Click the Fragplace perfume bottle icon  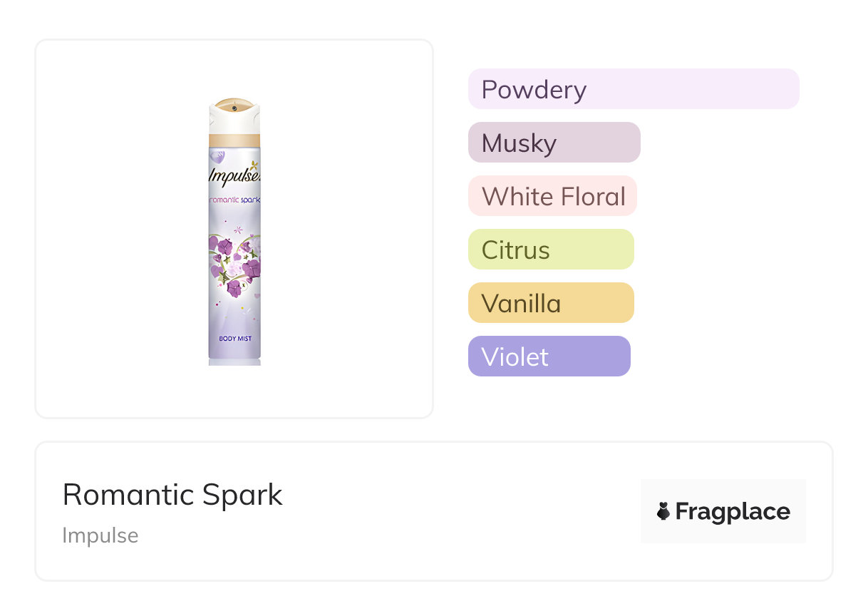[663, 511]
